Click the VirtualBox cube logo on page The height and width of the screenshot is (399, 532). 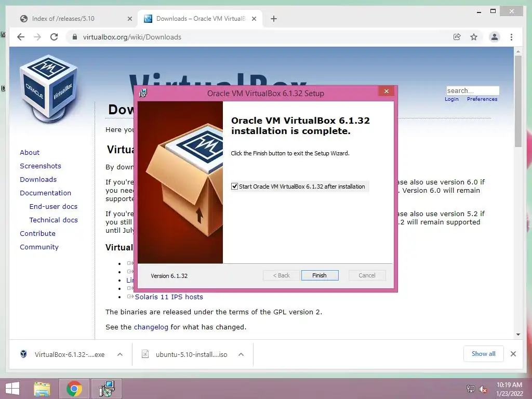(48, 89)
